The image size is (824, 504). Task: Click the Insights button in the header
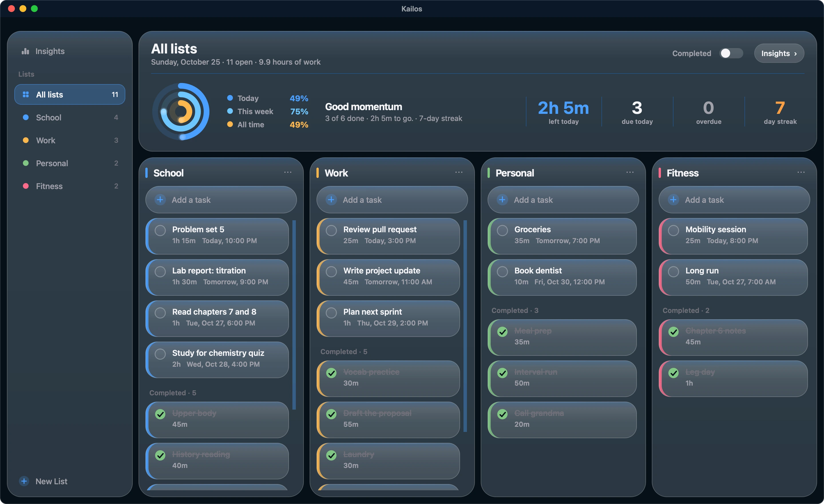(x=779, y=53)
